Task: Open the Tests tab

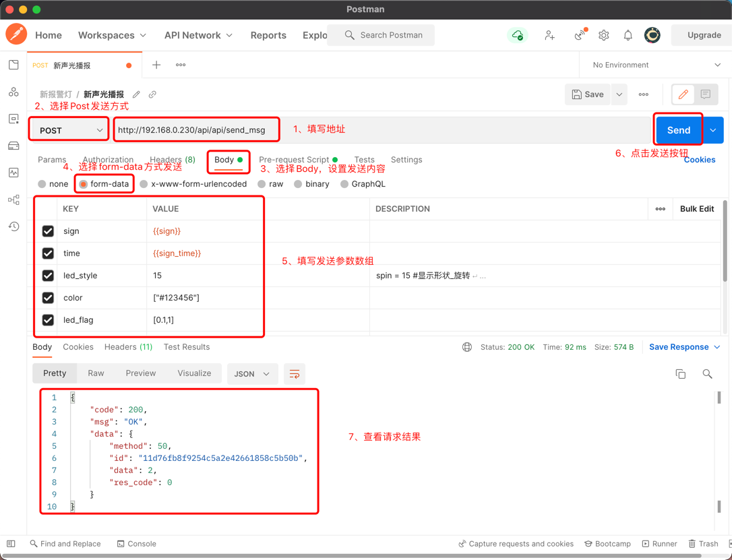Action: pos(364,160)
